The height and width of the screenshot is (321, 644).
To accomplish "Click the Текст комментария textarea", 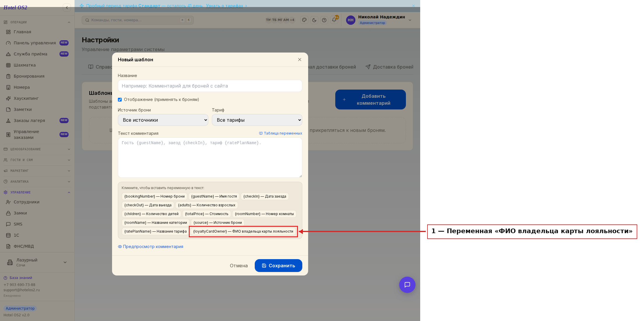I will [x=210, y=158].
